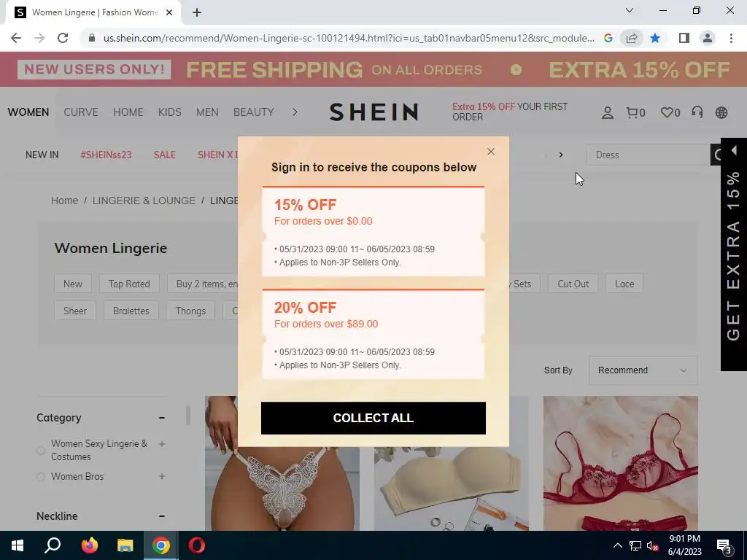747x560 pixels.
Task: Open the SHEIN user account icon
Action: click(x=608, y=113)
